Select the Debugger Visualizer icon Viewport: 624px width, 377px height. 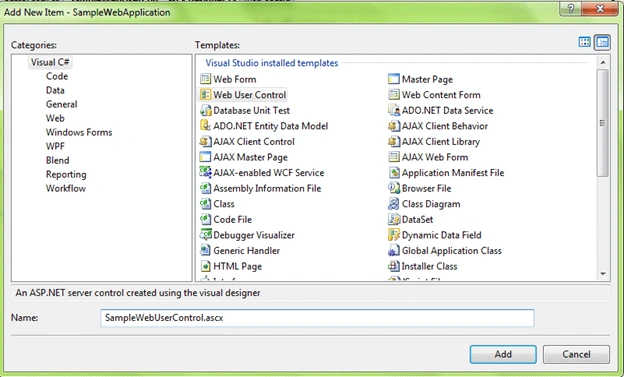click(x=205, y=235)
